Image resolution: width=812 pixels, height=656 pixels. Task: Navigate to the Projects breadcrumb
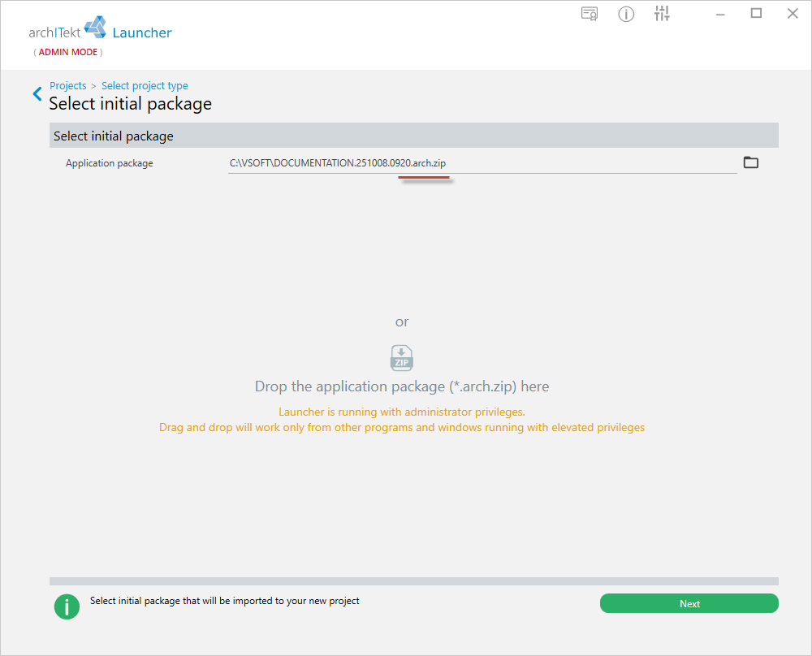(68, 85)
